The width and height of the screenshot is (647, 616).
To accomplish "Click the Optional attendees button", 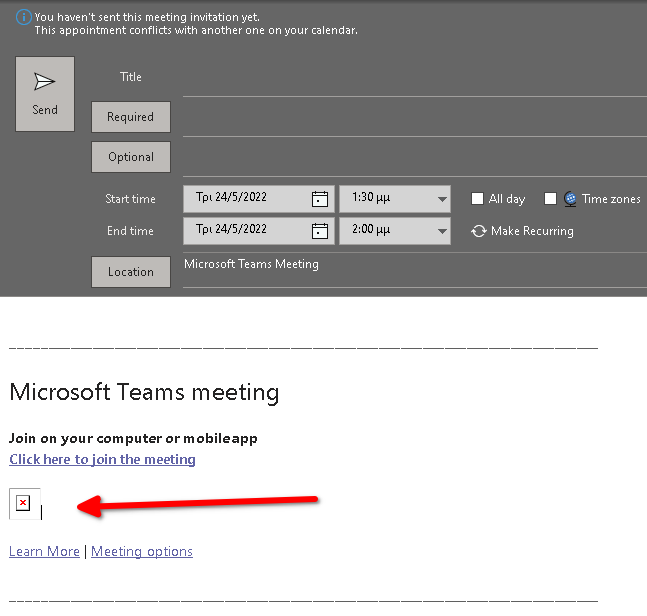I will [x=131, y=157].
